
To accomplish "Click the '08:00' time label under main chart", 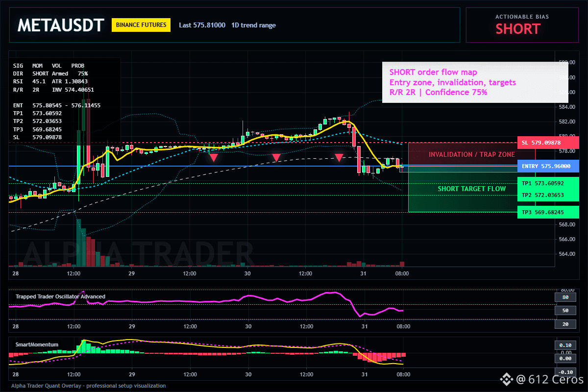I will pos(402,273).
